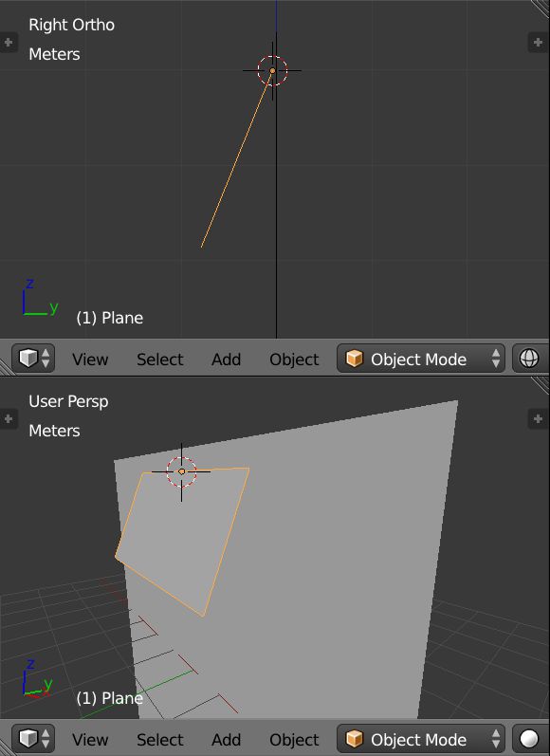The height and width of the screenshot is (756, 550).
Task: Open Object menu in bottom viewport header
Action: click(294, 739)
